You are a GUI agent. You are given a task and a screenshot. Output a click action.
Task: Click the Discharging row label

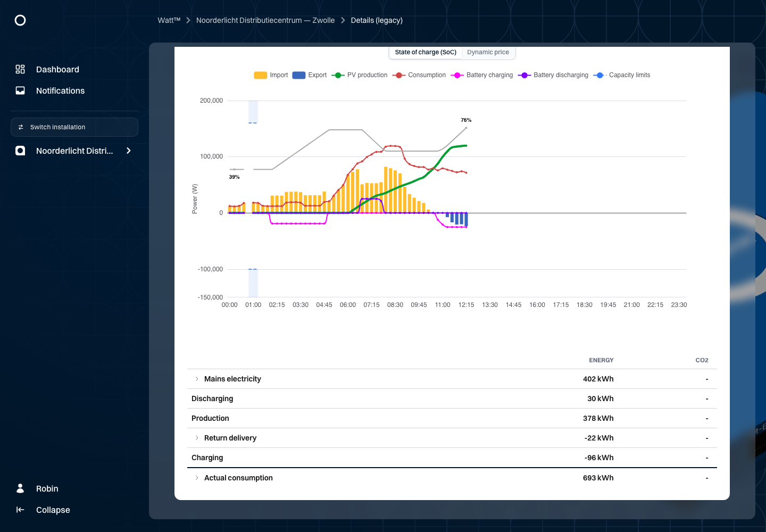click(212, 398)
